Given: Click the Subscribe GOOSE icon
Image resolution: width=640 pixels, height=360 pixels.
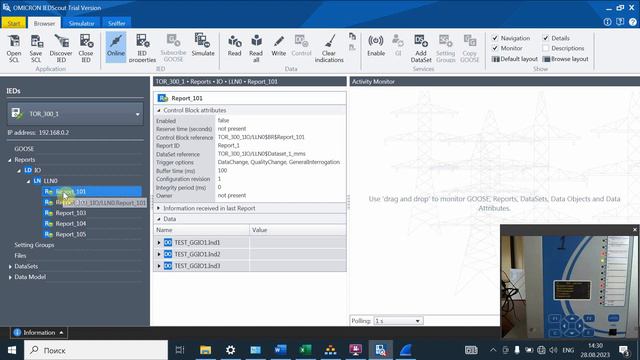Looking at the screenshot, I should point(173,48).
